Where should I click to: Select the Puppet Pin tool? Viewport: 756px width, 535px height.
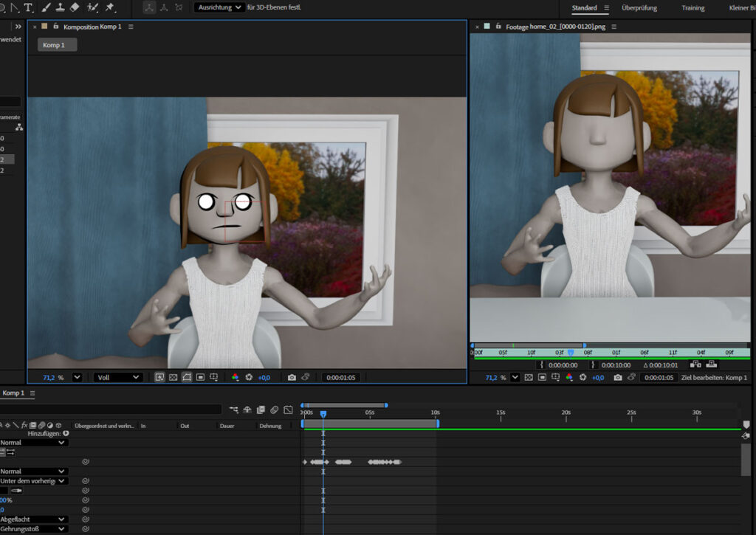click(110, 7)
